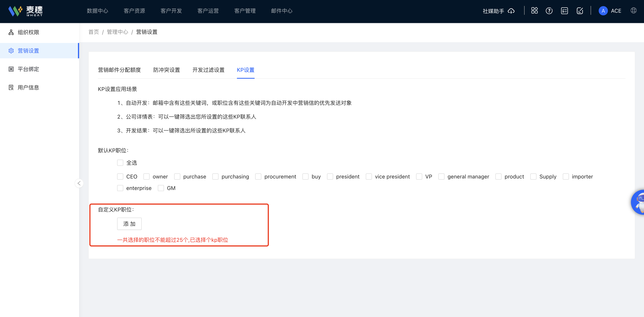Viewport: 644px width, 317px height.
Task: Tick the VP checkbox
Action: coord(419,177)
